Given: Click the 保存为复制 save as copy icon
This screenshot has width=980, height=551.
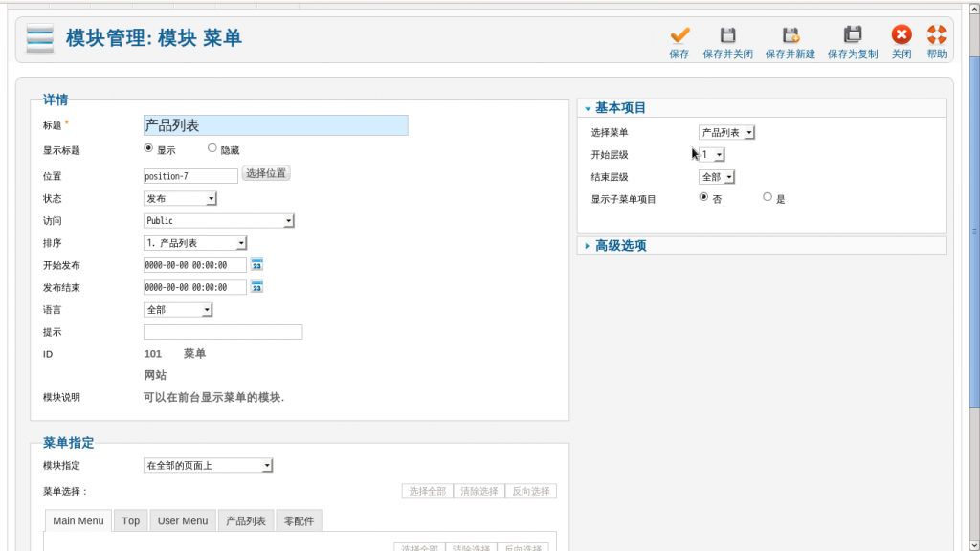Looking at the screenshot, I should 853,36.
